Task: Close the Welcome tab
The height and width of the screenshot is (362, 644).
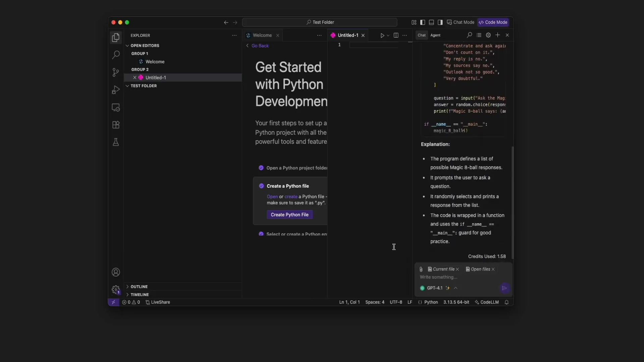Action: pos(278,36)
